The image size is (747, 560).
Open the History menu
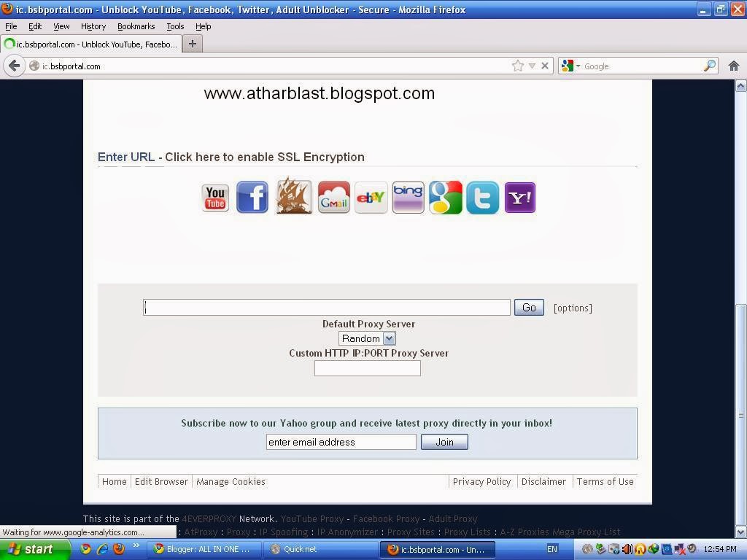coord(93,26)
